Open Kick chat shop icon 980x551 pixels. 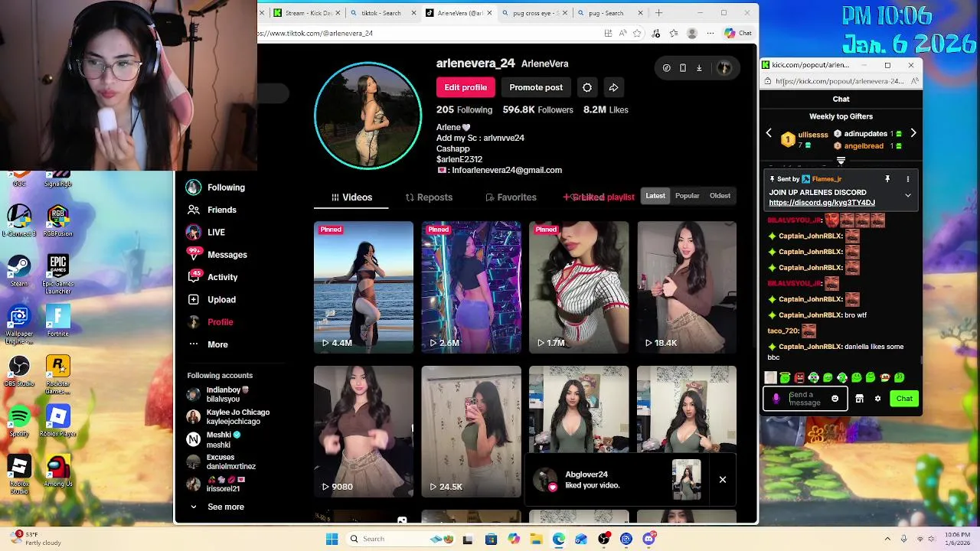point(859,399)
